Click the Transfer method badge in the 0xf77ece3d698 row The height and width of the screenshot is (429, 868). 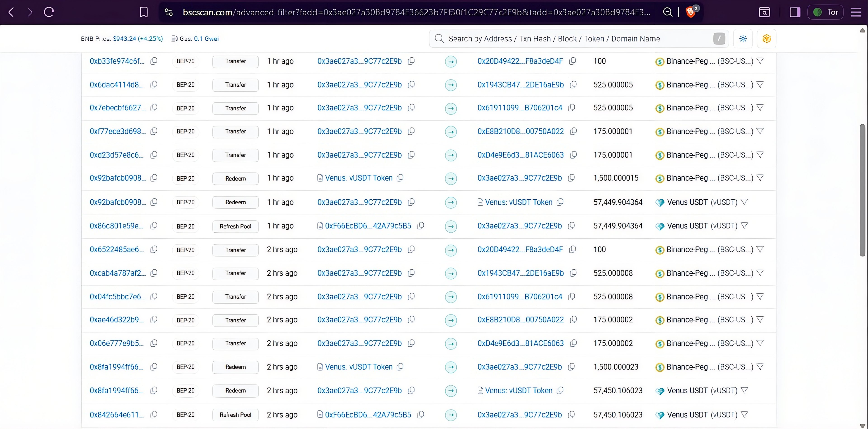point(236,132)
